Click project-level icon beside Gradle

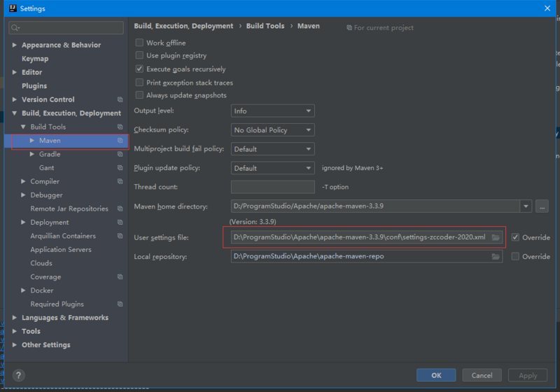(x=120, y=154)
